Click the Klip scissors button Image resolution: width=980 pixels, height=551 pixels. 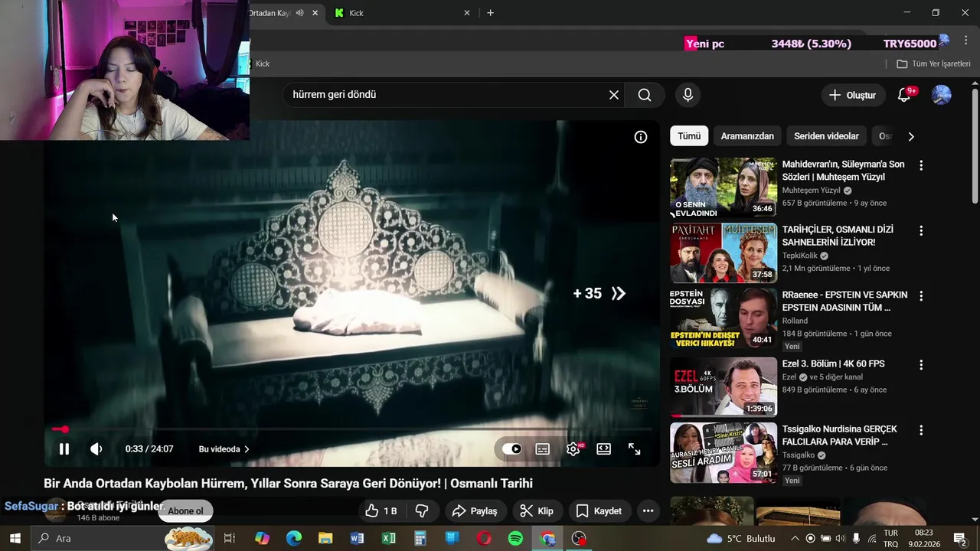[537, 510]
